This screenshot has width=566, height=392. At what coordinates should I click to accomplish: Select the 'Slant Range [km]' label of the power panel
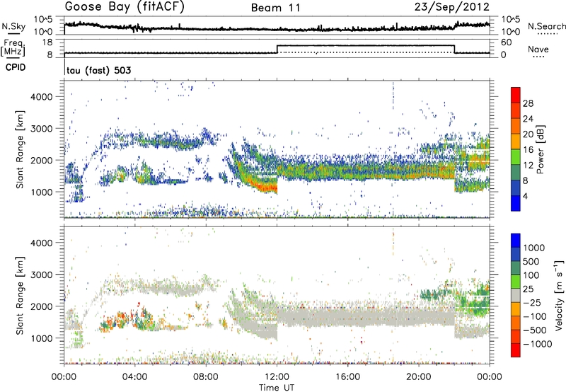(x=20, y=149)
